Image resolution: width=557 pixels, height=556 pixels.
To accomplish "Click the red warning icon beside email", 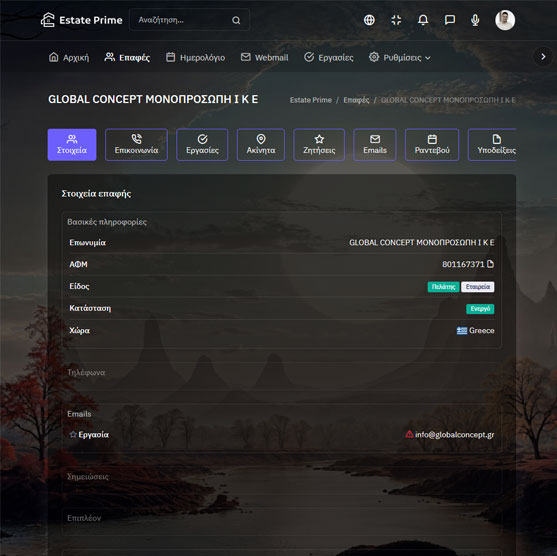I will click(x=409, y=434).
